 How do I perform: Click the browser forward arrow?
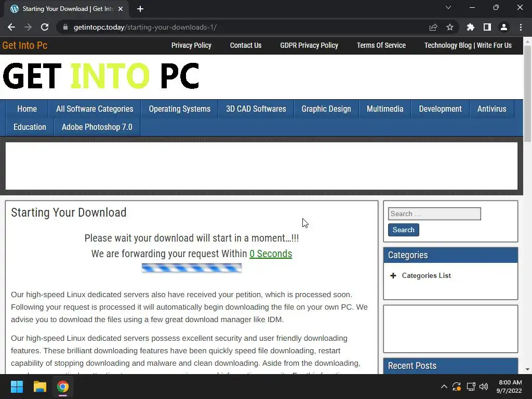click(28, 27)
